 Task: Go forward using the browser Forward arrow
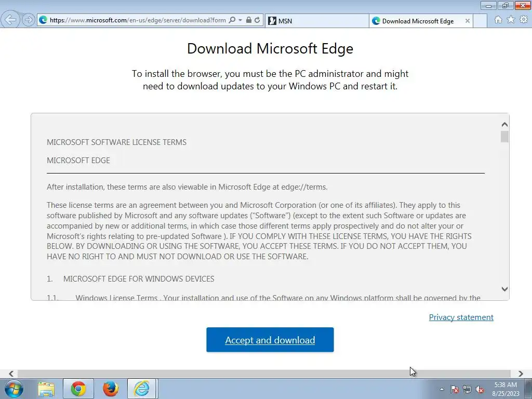[29, 20]
